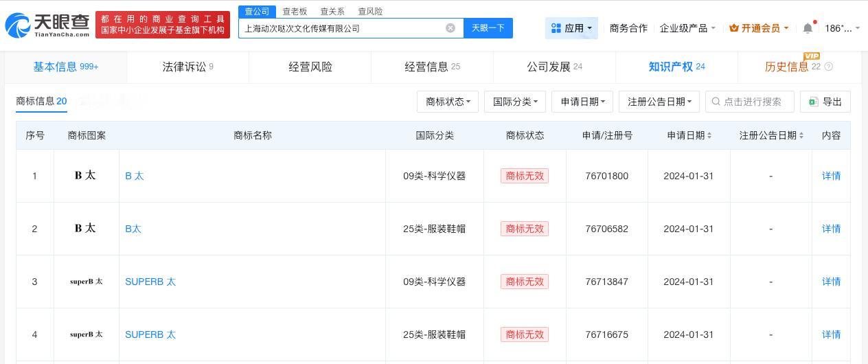
Task: Click the 导出 export button
Action: coord(825,102)
